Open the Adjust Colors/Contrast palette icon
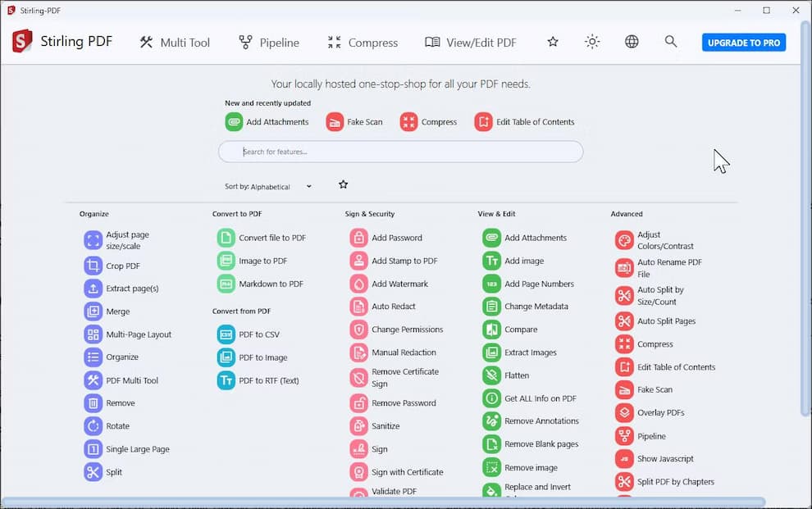 pos(624,240)
